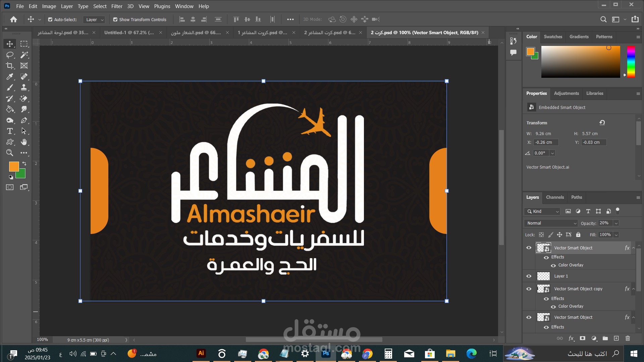Open the layer Opacity dropdown arrow
The height and width of the screenshot is (362, 644).
616,223
